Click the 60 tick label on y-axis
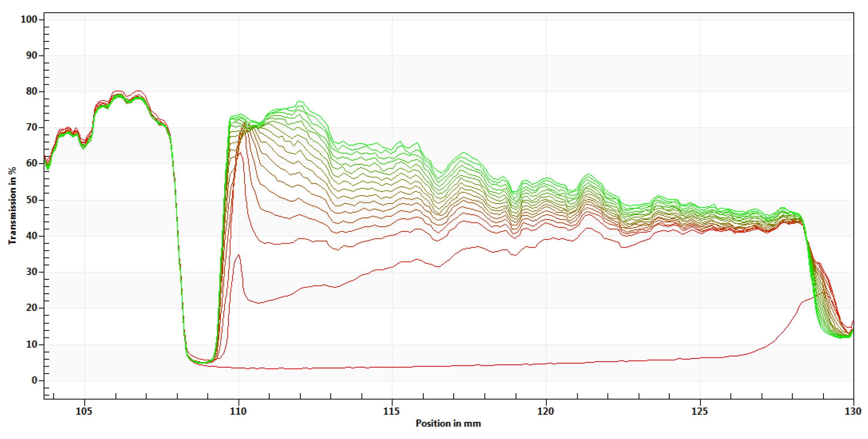The width and height of the screenshot is (868, 439). [x=32, y=164]
